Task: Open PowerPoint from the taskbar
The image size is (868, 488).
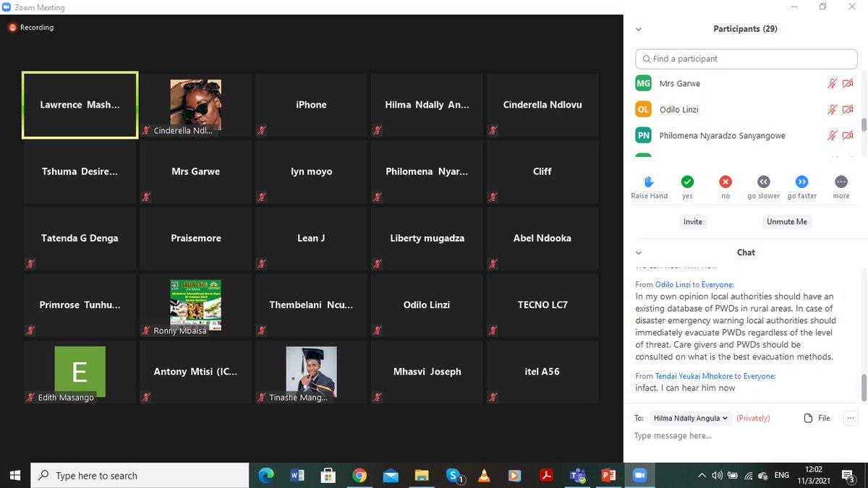Action: click(x=609, y=475)
